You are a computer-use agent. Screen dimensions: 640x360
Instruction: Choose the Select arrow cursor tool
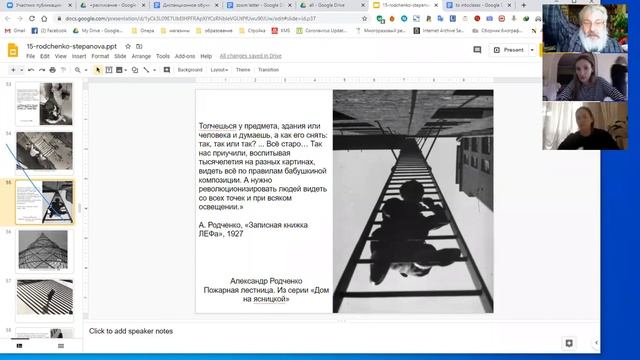coord(98,70)
